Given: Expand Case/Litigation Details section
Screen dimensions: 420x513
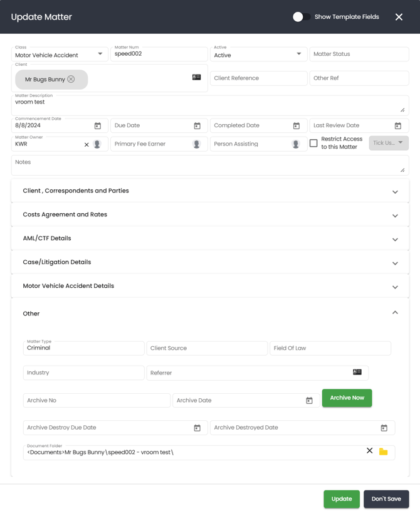Looking at the screenshot, I should pyautogui.click(x=210, y=262).
